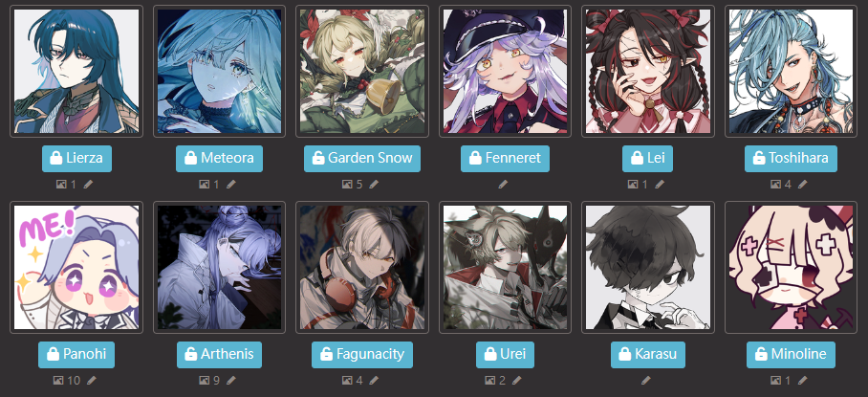Click the pencil edit icon under Fenneret
Viewport: 868px width, 397px height.
503,184
